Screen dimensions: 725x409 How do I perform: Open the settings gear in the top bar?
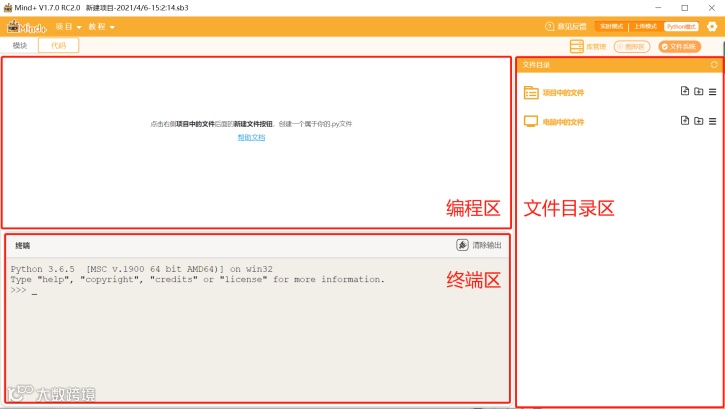pos(712,26)
